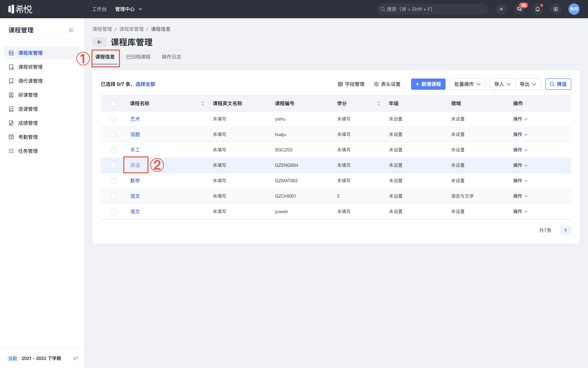Collapse the 课程管理 sidebar icon
This screenshot has width=588, height=368.
pyautogui.click(x=71, y=30)
